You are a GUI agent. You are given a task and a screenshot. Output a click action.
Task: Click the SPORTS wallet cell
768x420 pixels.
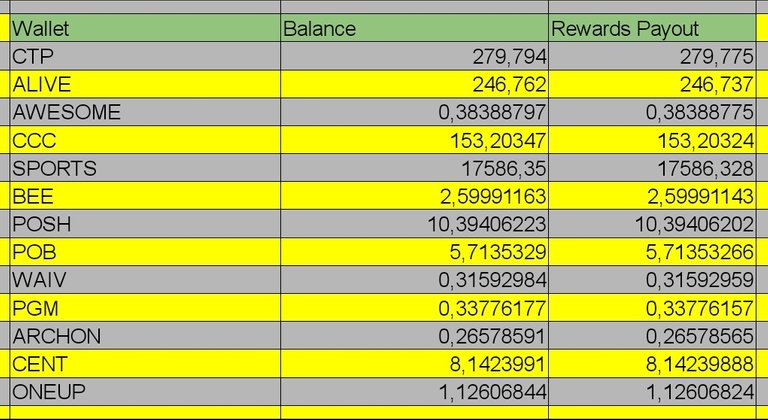[145, 168]
